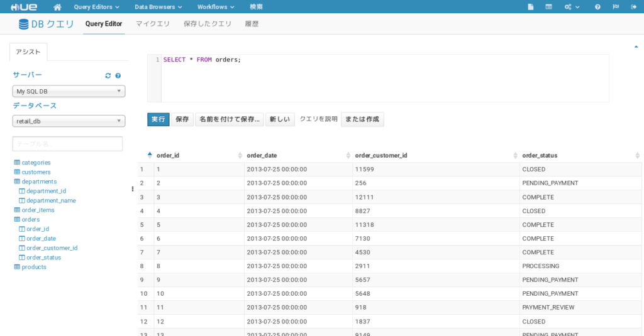
Task: Select the department_name column
Action: 51,200
